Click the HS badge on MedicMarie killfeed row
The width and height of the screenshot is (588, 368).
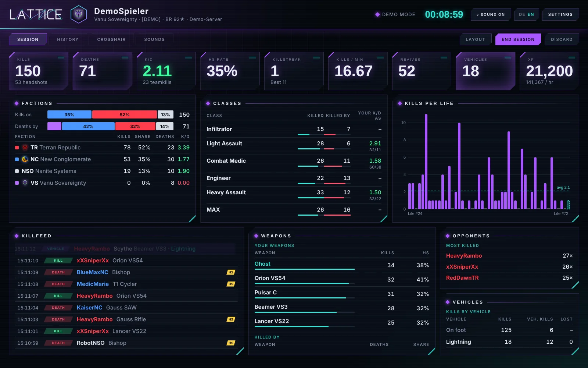tap(231, 284)
